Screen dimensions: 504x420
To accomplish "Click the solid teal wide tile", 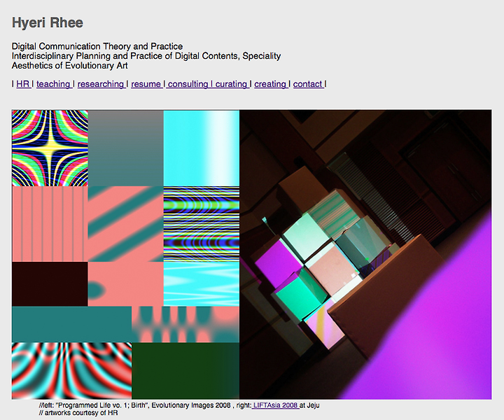I will point(71,324).
